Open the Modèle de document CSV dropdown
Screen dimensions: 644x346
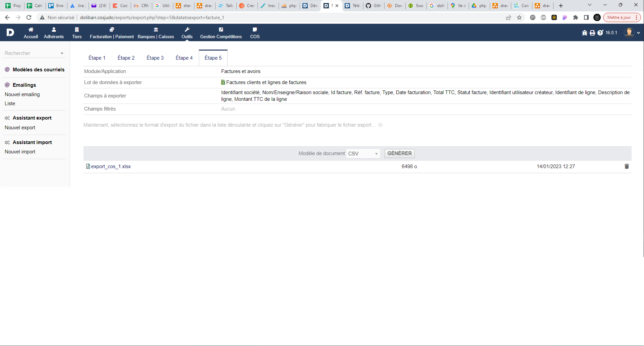[x=363, y=153]
